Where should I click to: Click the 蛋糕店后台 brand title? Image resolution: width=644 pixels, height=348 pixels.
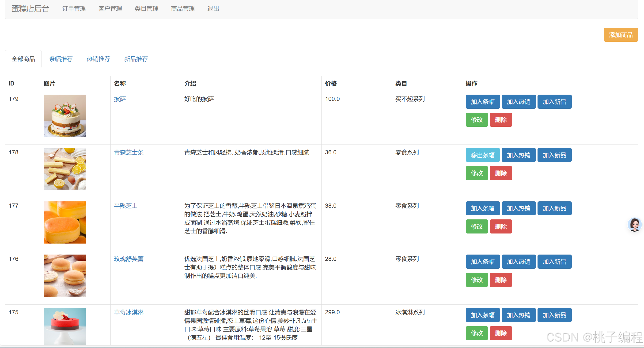pos(30,9)
